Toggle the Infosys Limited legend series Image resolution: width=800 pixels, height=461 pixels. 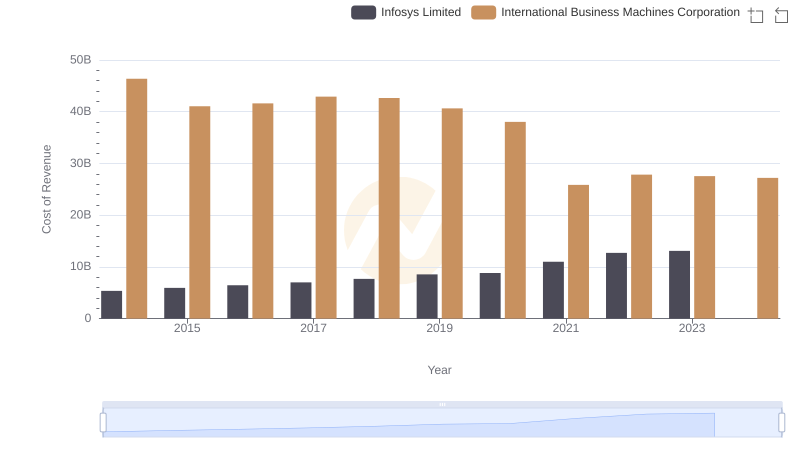click(406, 12)
